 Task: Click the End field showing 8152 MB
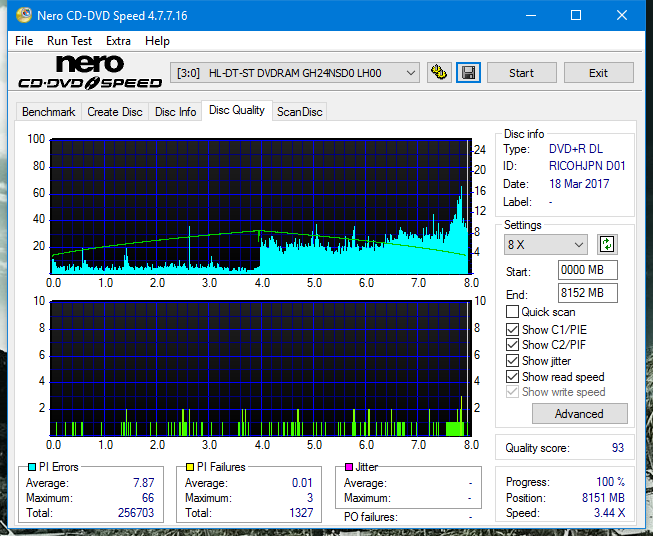587,293
